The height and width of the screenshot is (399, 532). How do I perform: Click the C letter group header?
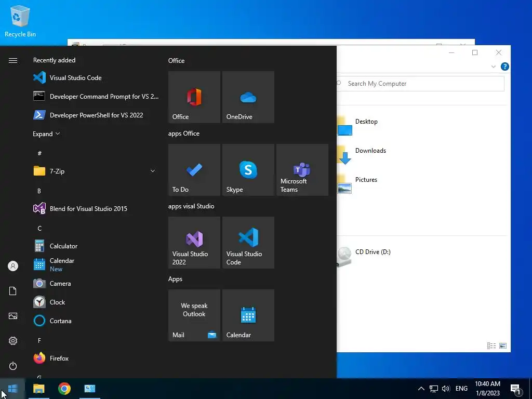click(39, 229)
